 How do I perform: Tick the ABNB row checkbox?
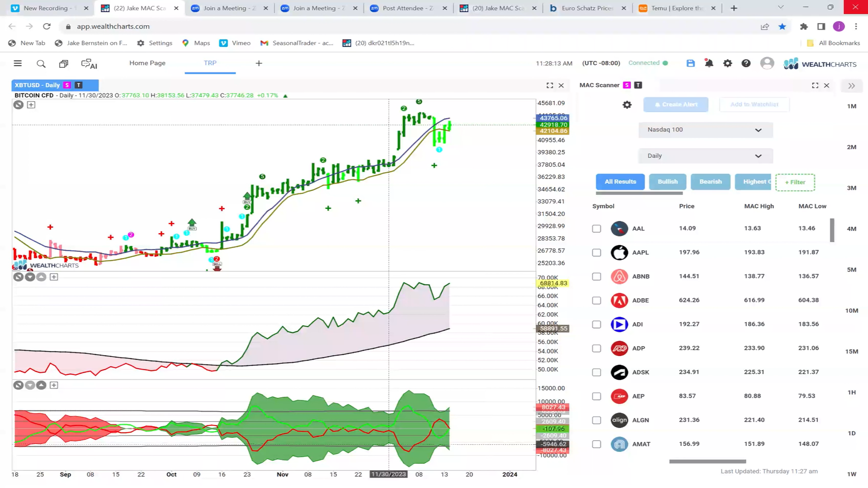[597, 277]
